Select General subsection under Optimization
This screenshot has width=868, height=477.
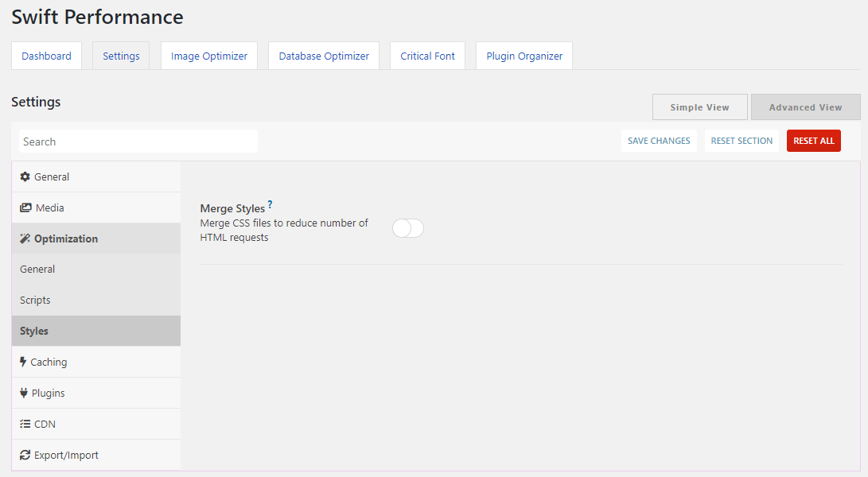(x=96, y=269)
